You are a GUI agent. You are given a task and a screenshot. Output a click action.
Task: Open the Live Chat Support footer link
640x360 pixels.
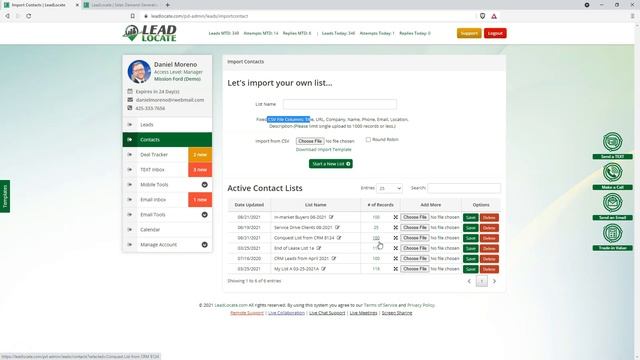(x=327, y=313)
